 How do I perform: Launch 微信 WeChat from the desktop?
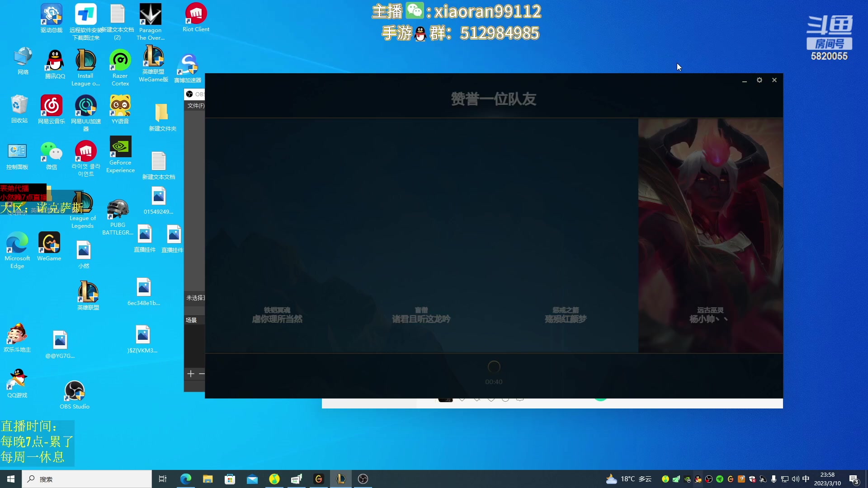52,155
